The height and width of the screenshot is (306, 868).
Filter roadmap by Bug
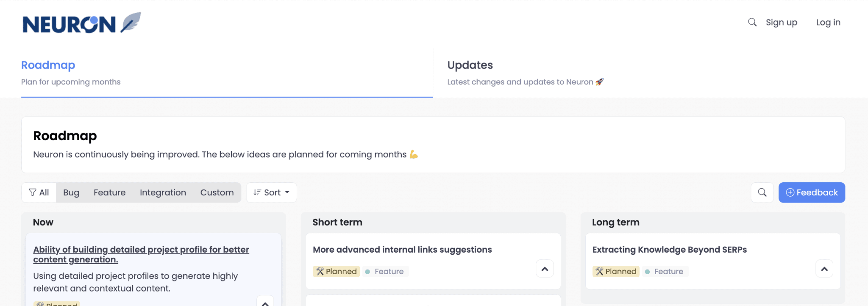pyautogui.click(x=71, y=192)
